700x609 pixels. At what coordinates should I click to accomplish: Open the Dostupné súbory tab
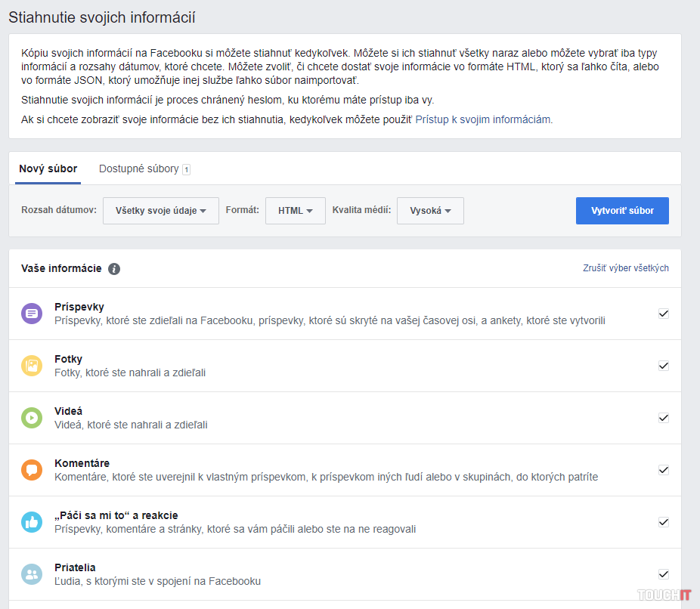tap(139, 168)
